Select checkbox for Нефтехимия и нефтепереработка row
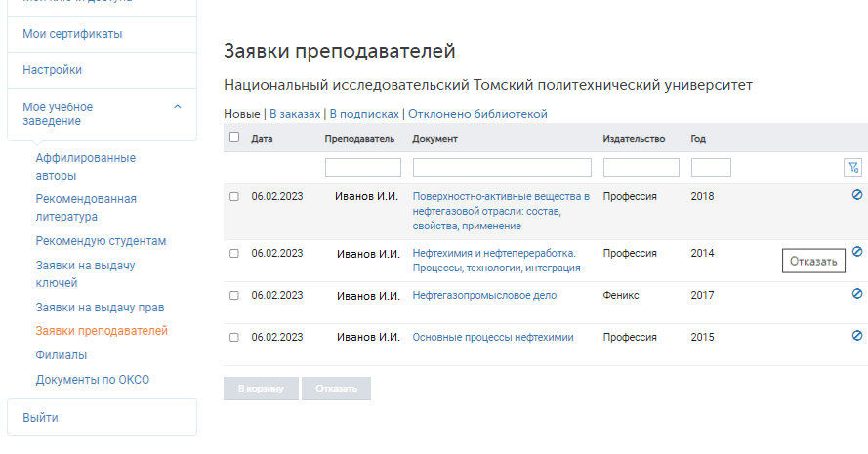The height and width of the screenshot is (454, 868). click(x=234, y=253)
